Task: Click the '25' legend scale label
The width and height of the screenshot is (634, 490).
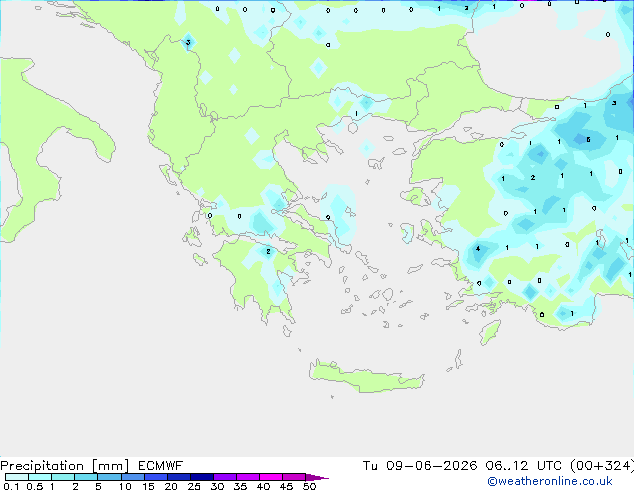Action: coord(194,486)
